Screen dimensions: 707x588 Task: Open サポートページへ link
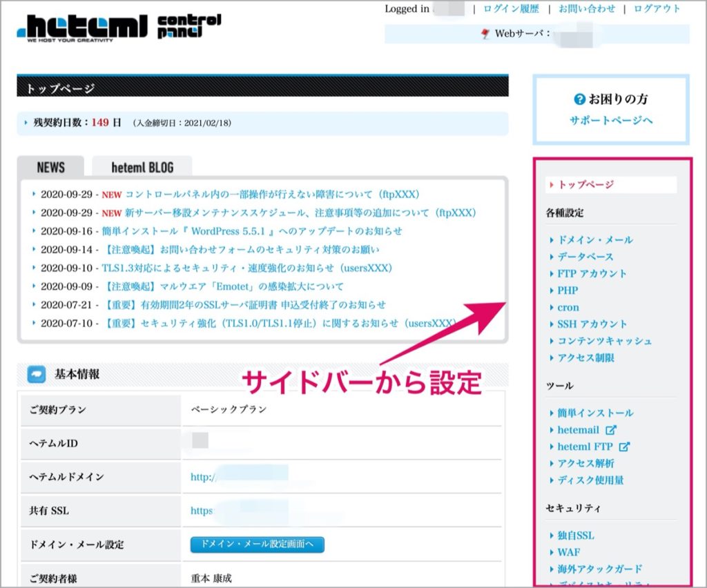click(611, 120)
